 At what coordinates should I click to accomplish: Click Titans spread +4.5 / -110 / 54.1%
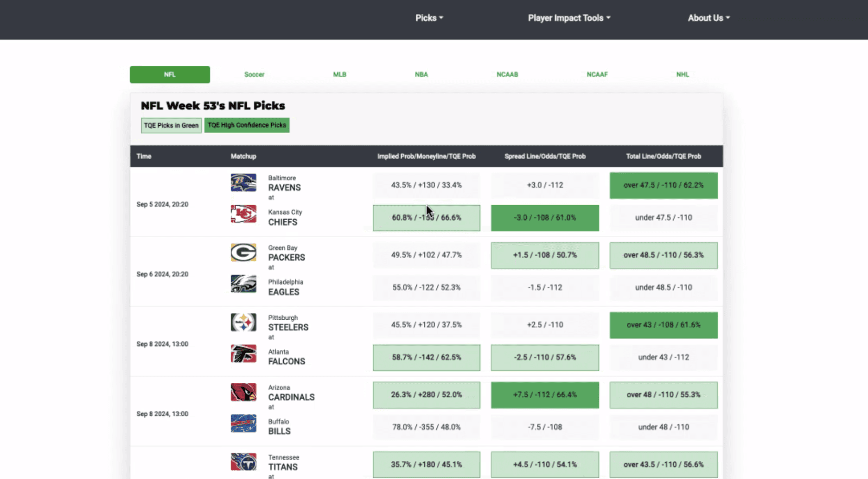click(x=545, y=465)
